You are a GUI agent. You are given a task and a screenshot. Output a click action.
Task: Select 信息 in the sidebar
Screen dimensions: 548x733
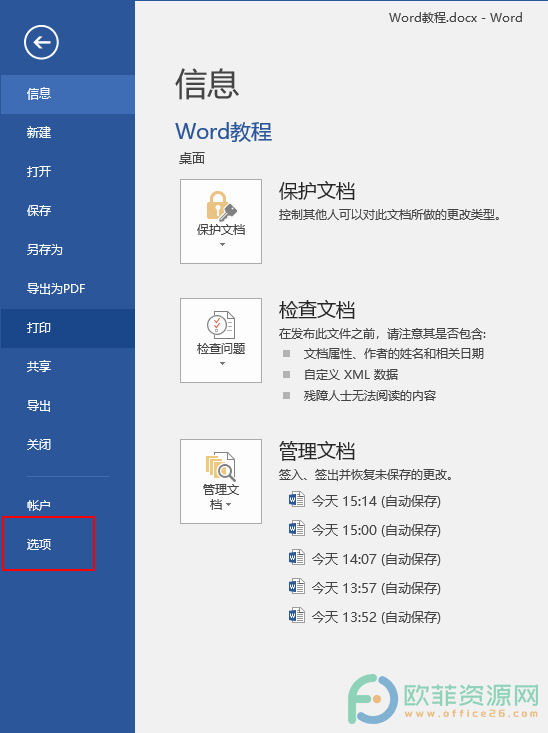(x=68, y=94)
